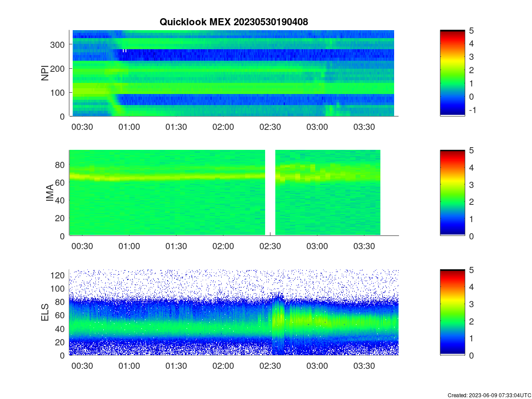
Task: Click the 0 label on ELS colorbar
Action: click(471, 356)
